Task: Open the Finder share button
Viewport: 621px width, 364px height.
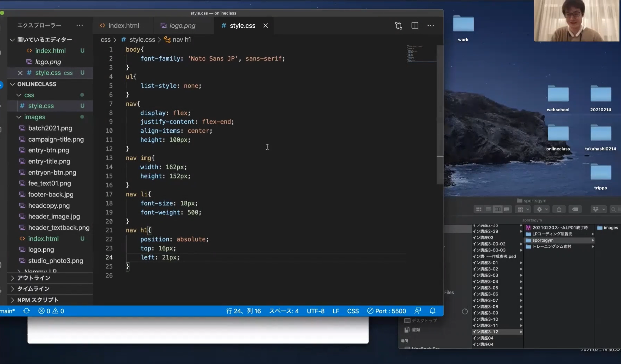Action: click(559, 209)
